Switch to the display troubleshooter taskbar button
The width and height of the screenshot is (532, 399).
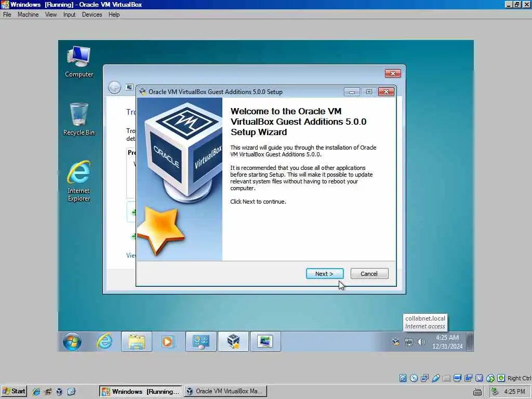(x=265, y=341)
